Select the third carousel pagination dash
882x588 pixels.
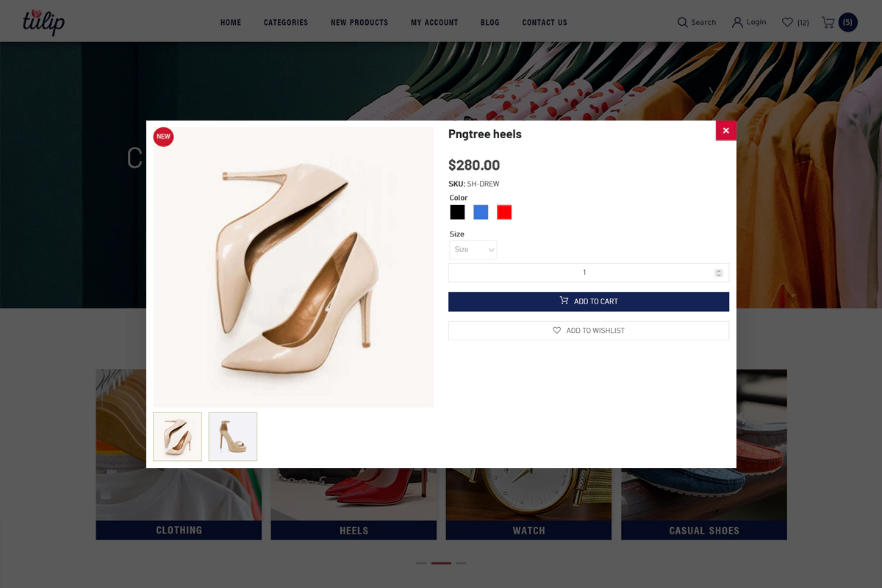[x=461, y=563]
